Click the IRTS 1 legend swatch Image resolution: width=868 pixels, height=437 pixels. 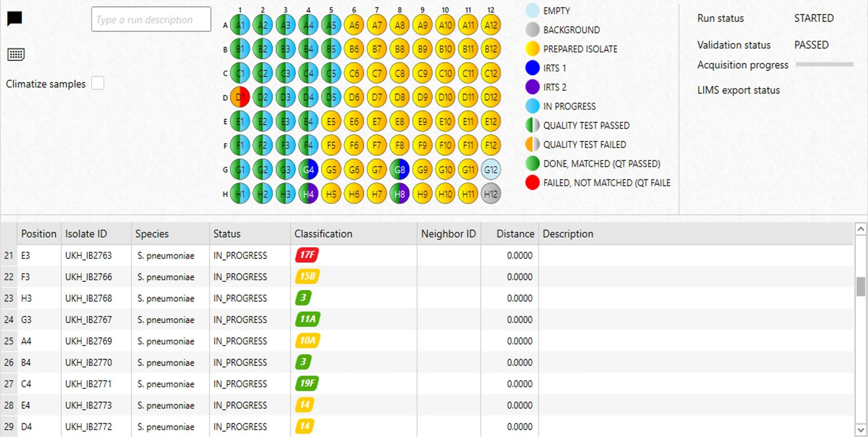[x=532, y=68]
